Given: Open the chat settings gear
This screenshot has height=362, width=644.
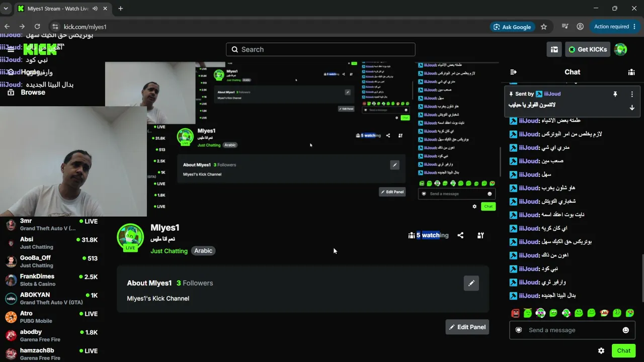Looking at the screenshot, I should pyautogui.click(x=601, y=351).
